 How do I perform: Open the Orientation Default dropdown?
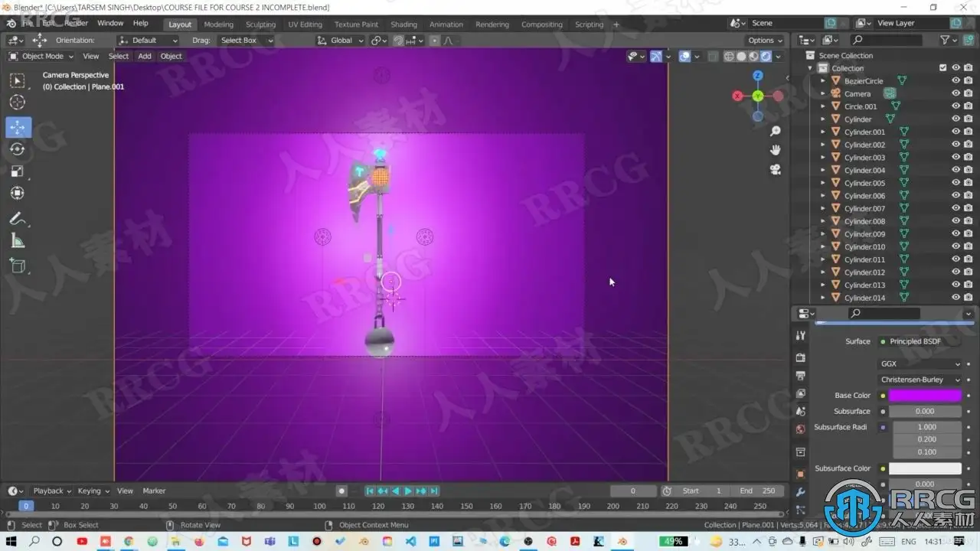click(148, 40)
